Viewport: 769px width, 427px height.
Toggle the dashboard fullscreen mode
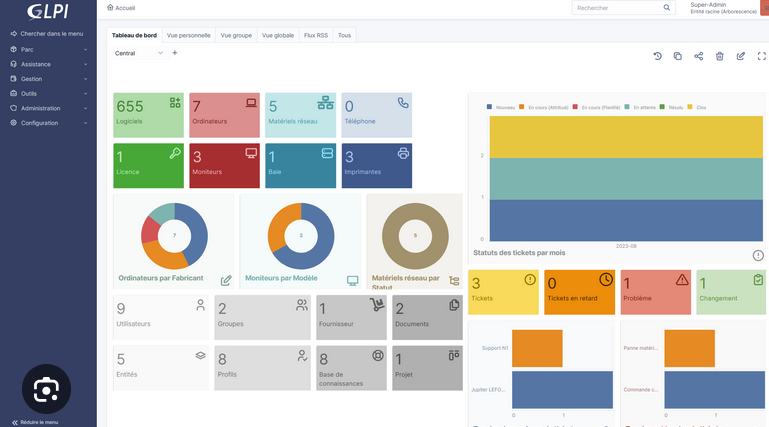pos(761,56)
